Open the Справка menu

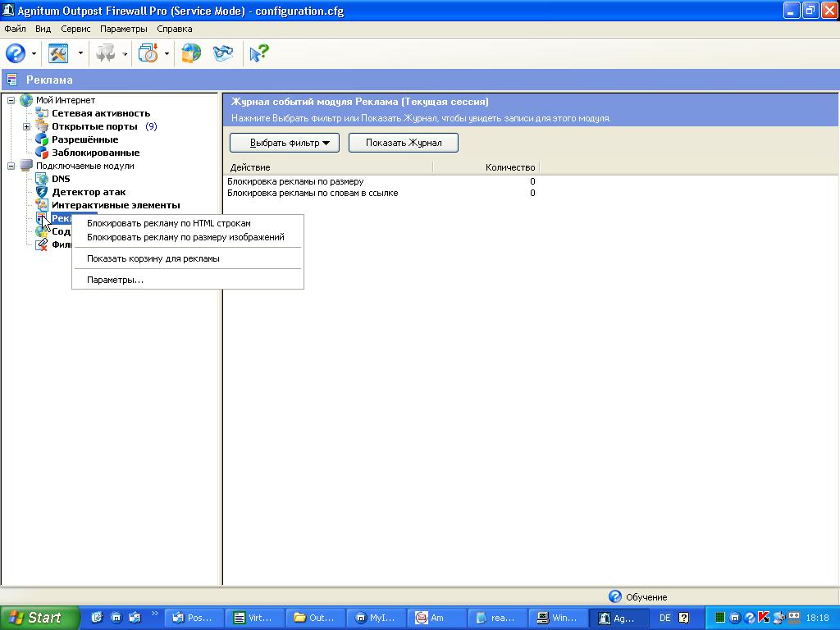coord(175,29)
